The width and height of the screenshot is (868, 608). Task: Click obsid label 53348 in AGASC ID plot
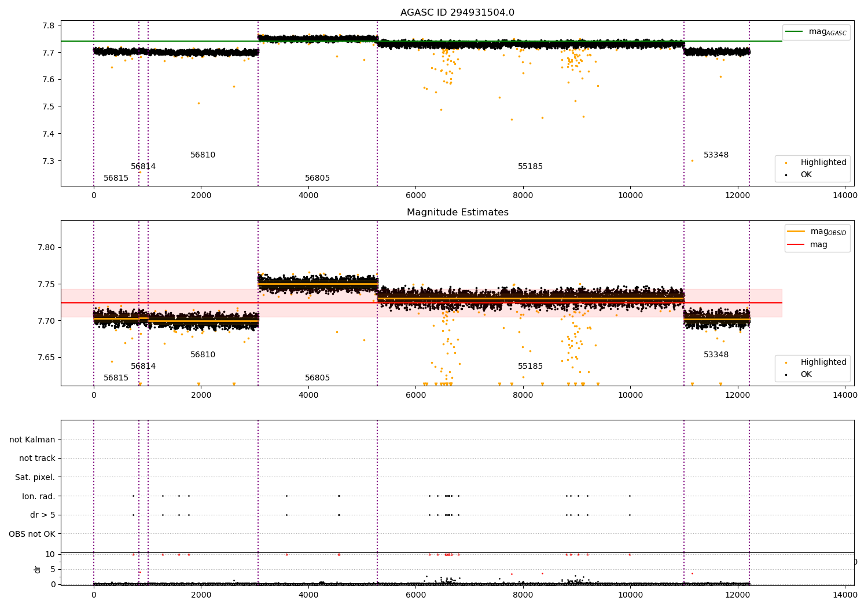716,155
